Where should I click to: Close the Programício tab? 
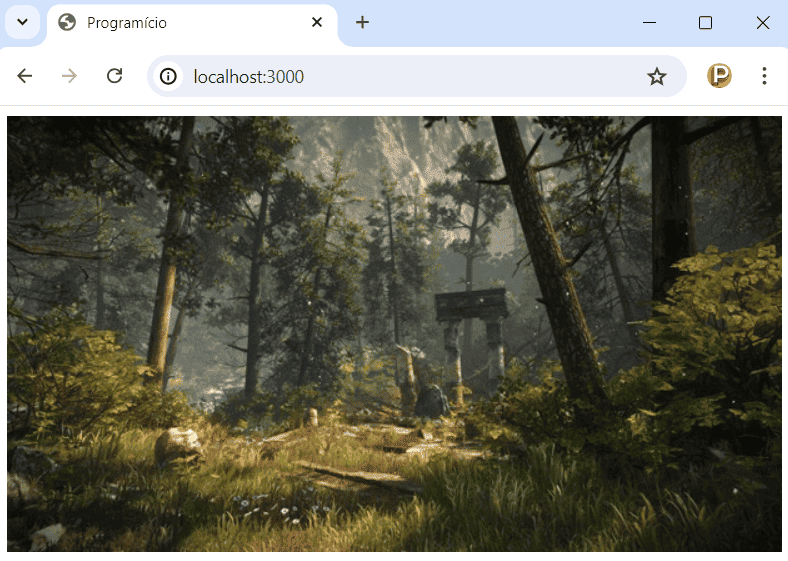(x=317, y=22)
